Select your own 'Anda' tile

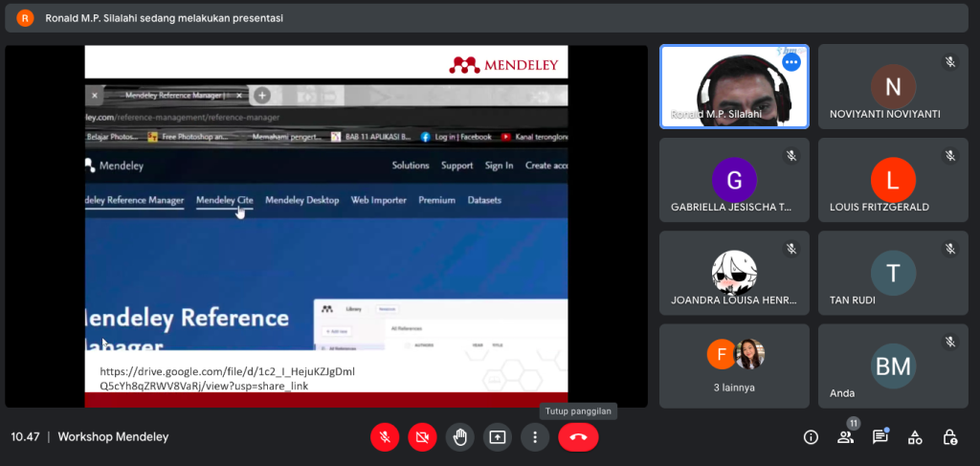coord(893,366)
